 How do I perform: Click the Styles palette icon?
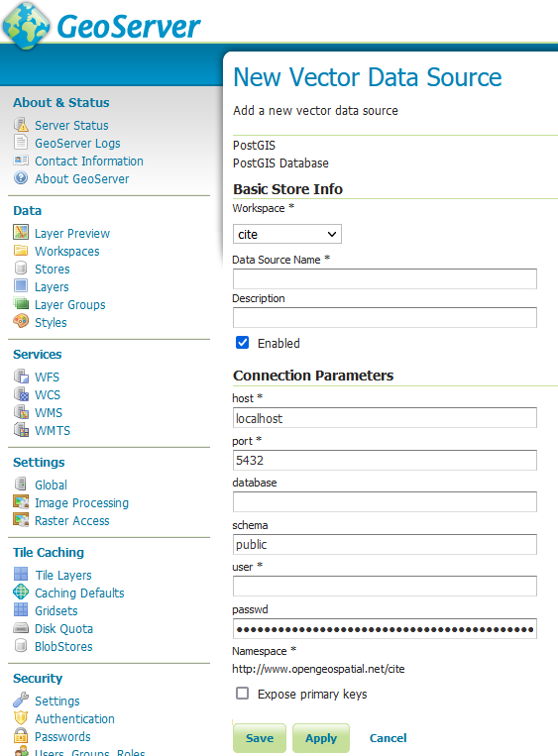pos(21,322)
